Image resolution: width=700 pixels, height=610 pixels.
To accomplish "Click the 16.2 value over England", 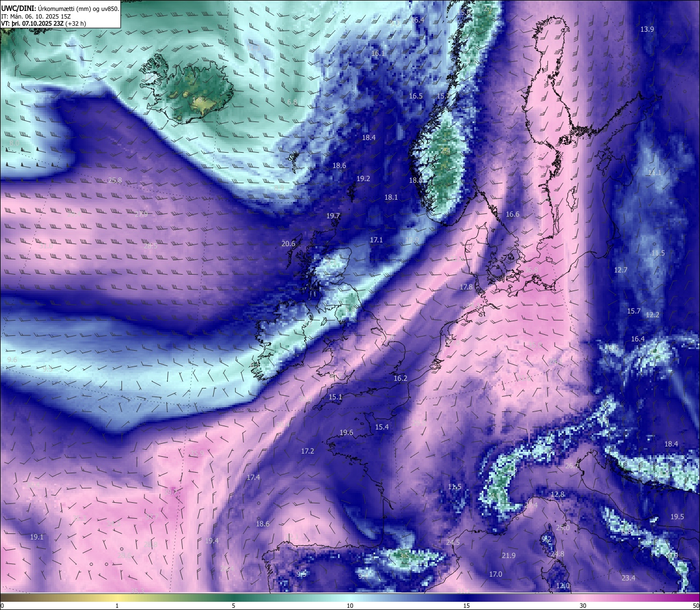I will pos(400,379).
